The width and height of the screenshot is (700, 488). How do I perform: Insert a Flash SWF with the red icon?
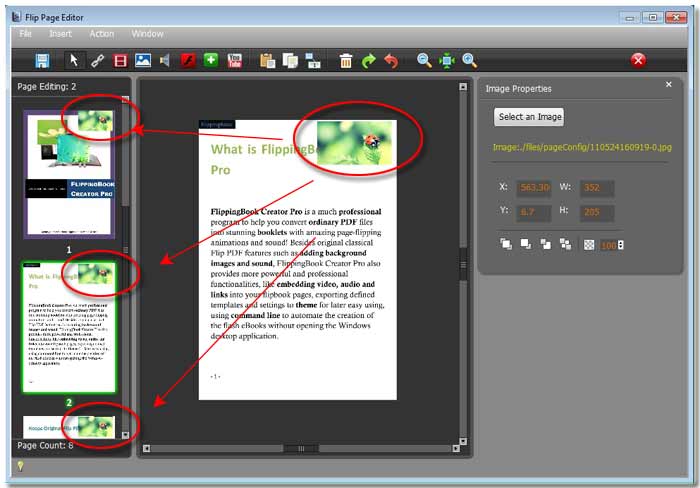[188, 60]
